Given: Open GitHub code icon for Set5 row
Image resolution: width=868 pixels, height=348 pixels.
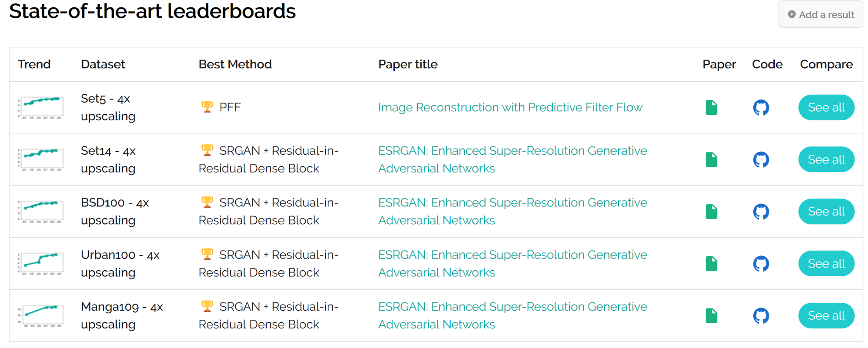Looking at the screenshot, I should [x=761, y=107].
